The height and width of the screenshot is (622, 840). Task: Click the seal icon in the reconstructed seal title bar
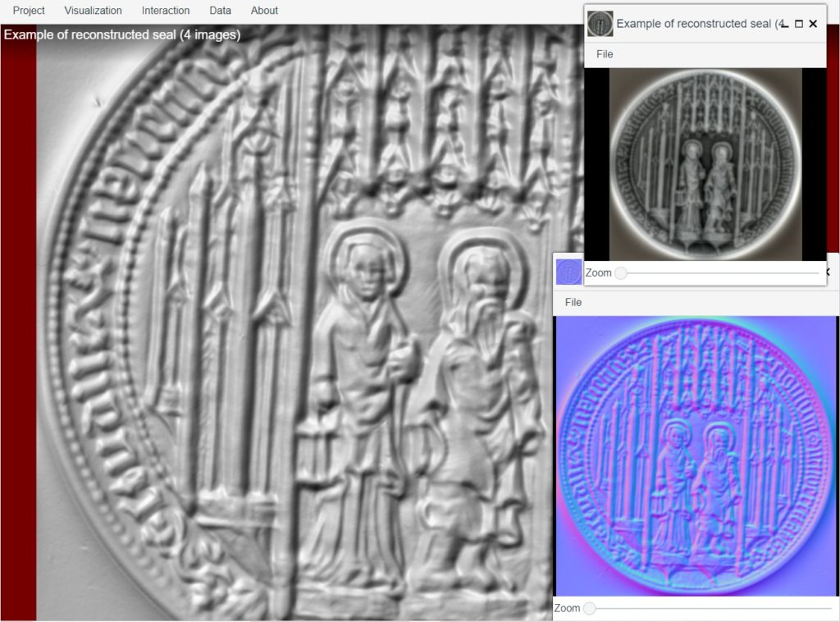pyautogui.click(x=599, y=24)
